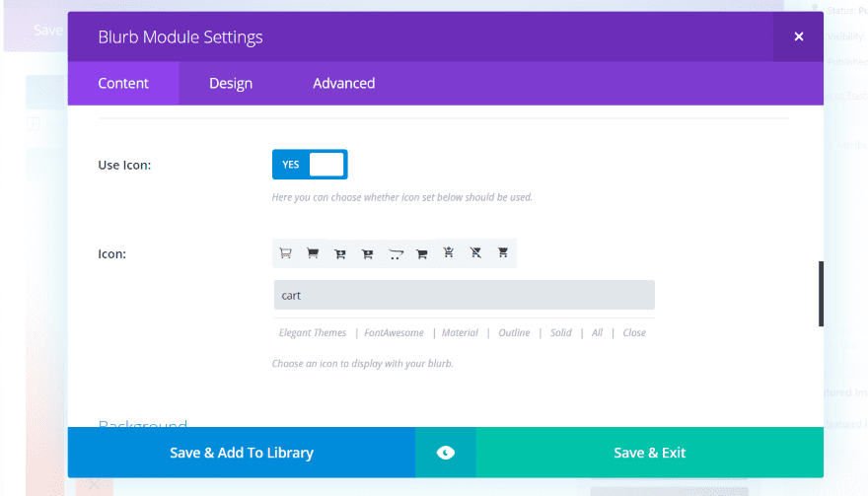Click the modal's vertical scrollbar handle
This screenshot has width=868, height=496.
821,294
